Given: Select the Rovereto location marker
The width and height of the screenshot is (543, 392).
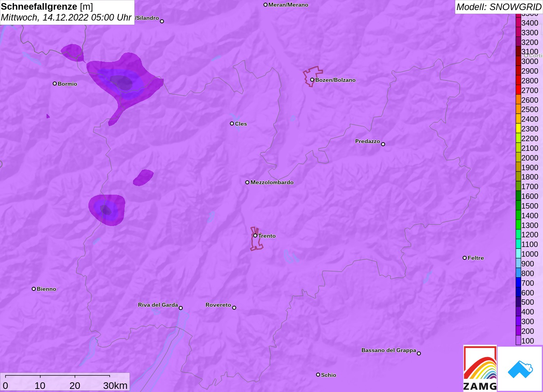Looking at the screenshot, I should pos(234,308).
